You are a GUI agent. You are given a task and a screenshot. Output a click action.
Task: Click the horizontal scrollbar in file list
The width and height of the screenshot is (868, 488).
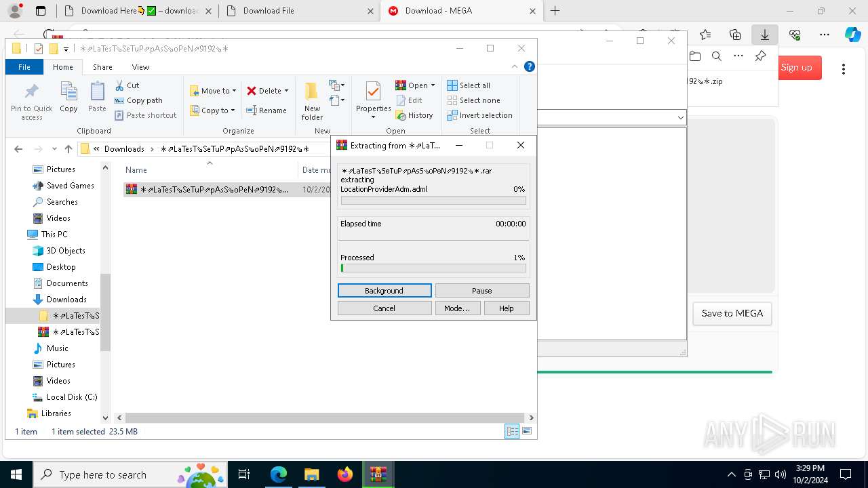[x=325, y=418]
